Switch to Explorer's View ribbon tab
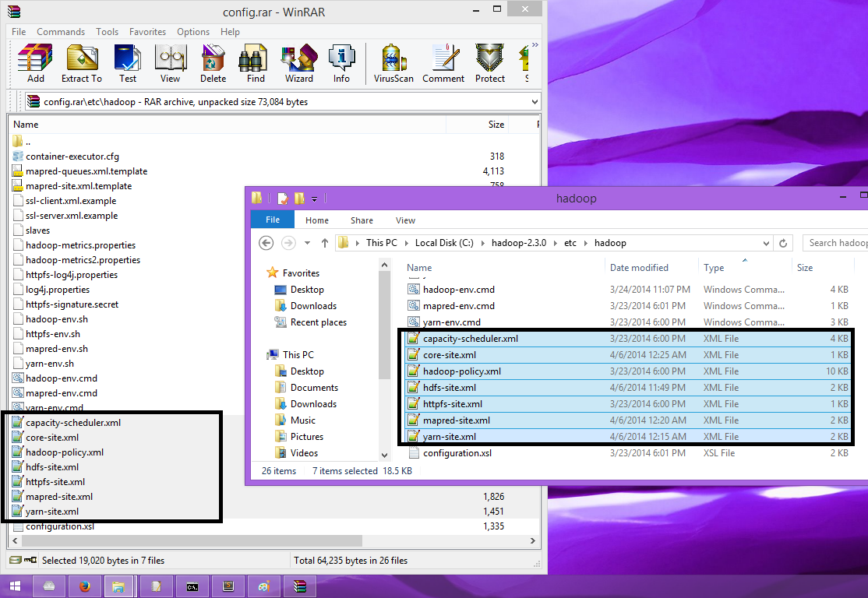 (x=405, y=220)
